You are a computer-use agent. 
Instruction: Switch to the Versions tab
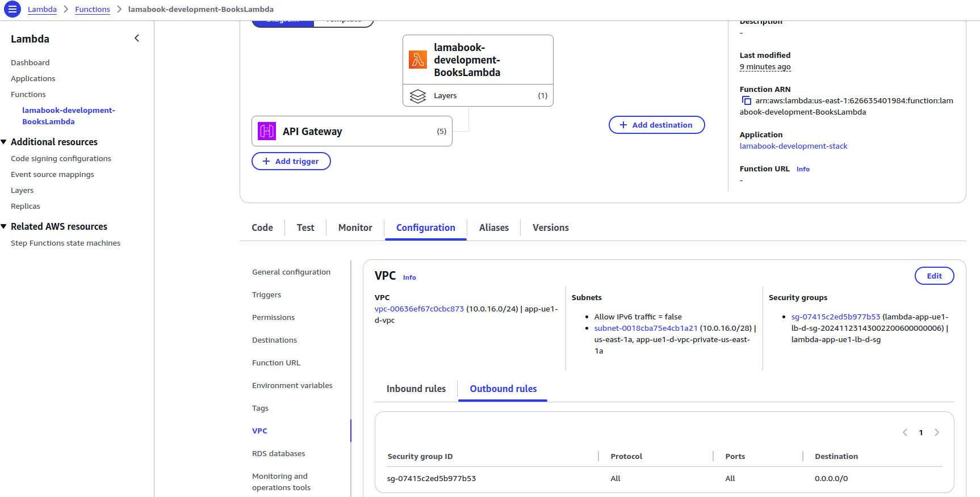(551, 228)
